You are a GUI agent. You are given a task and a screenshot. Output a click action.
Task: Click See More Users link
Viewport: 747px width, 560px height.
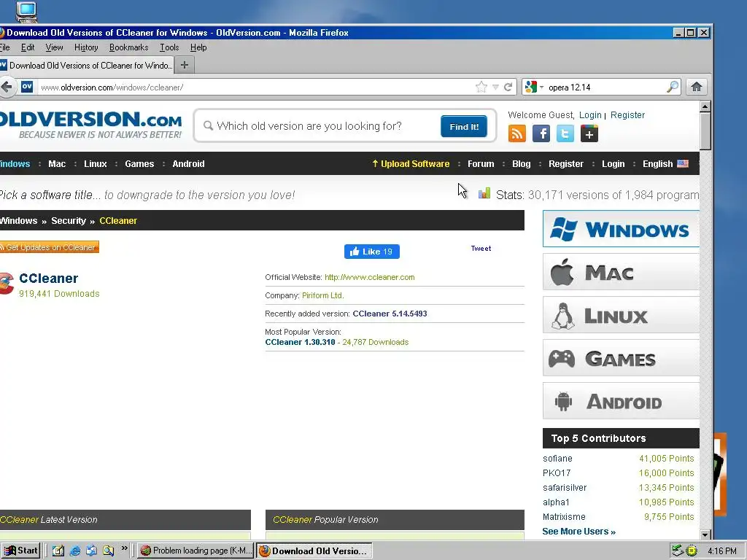coord(578,531)
